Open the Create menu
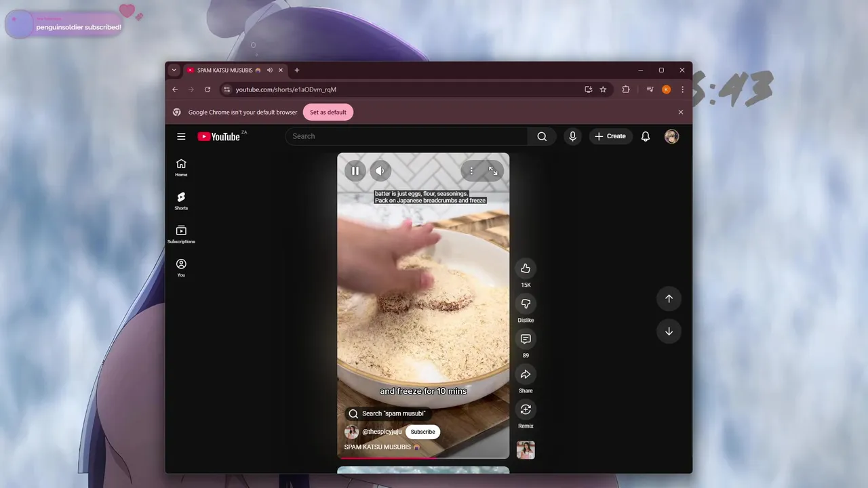Screen dimensions: 868x488 pos(610,136)
